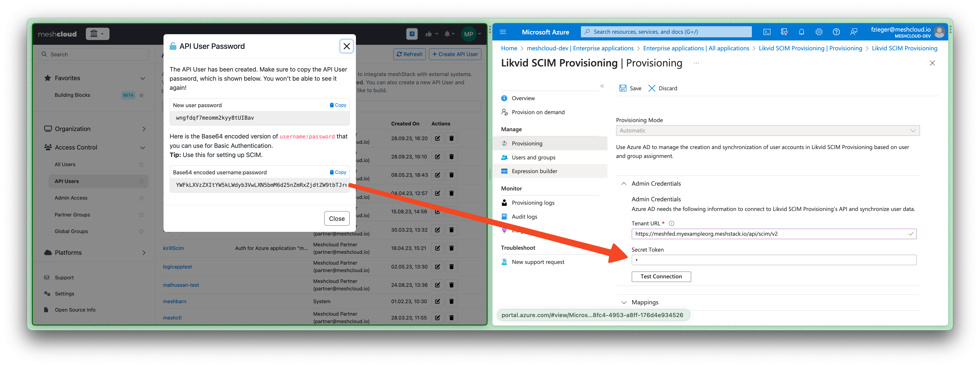Open the Provisioning Mode dropdown

click(x=767, y=130)
